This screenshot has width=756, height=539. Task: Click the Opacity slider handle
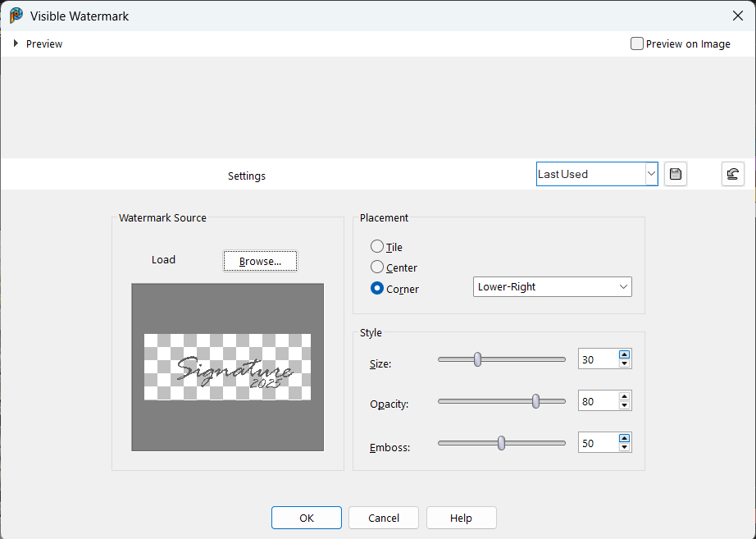coord(536,401)
